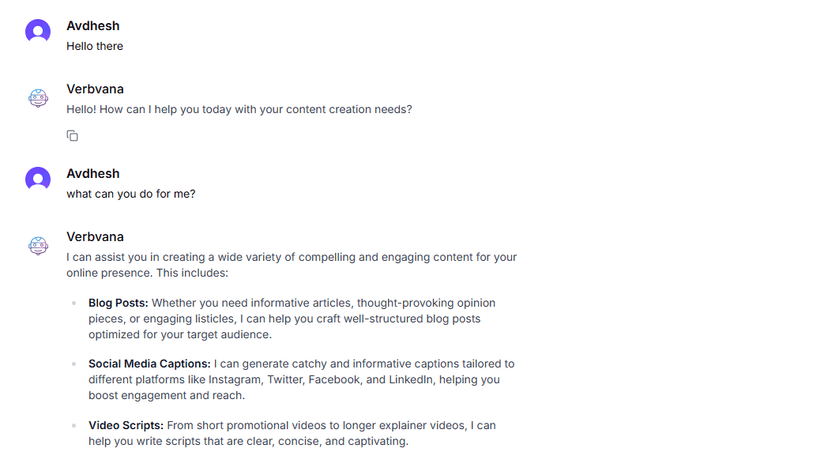Image resolution: width=828 pixels, height=449 pixels.
Task: Click the "How can I help you today" reply
Action: (239, 109)
